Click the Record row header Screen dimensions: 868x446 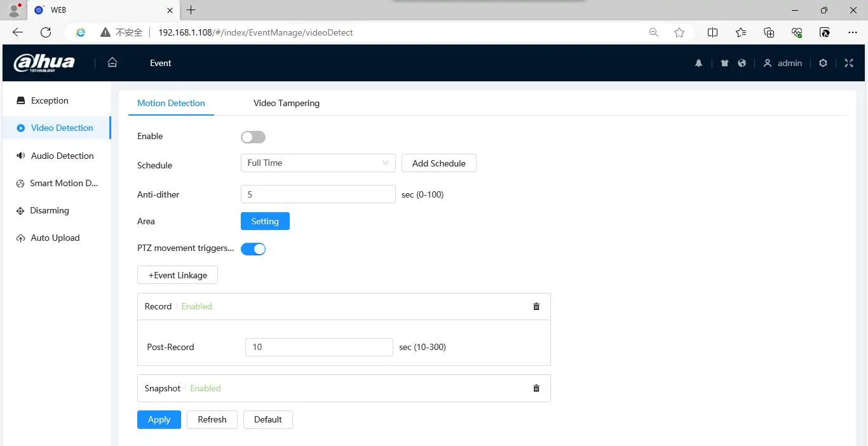(x=344, y=306)
